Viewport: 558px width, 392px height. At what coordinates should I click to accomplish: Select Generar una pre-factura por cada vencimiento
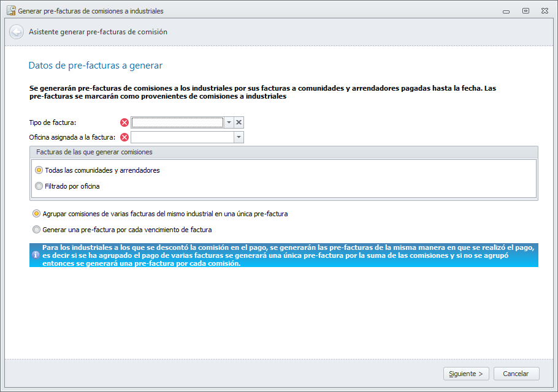[x=122, y=230]
